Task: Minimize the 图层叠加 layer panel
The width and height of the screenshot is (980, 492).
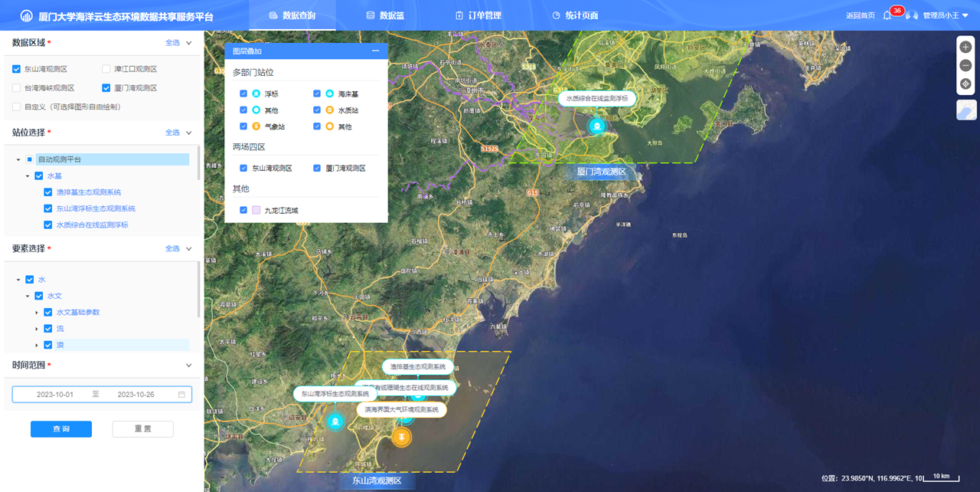Action: click(375, 51)
